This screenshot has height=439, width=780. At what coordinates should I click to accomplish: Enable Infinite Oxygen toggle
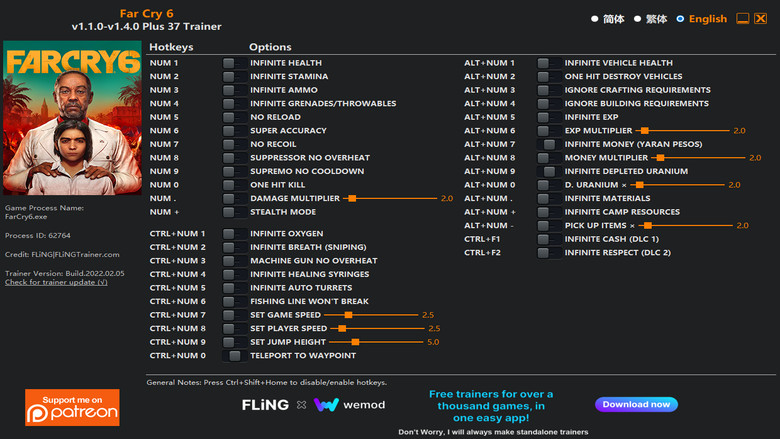tap(234, 234)
